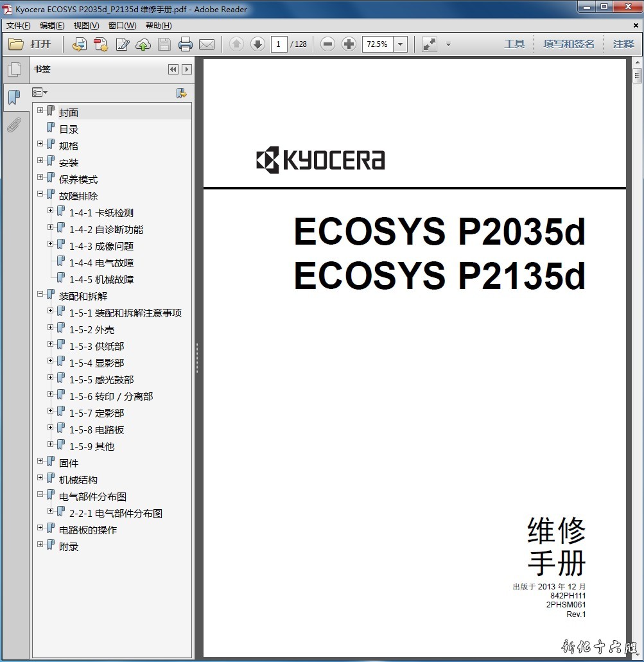Select the 1-4-4 电气故障 bookmark
644x662 pixels.
click(x=101, y=263)
